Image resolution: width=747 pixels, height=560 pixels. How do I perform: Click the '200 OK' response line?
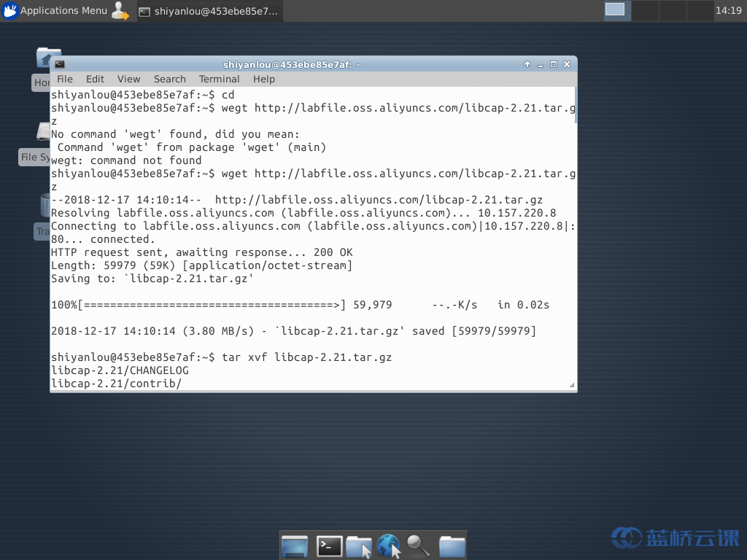201,252
